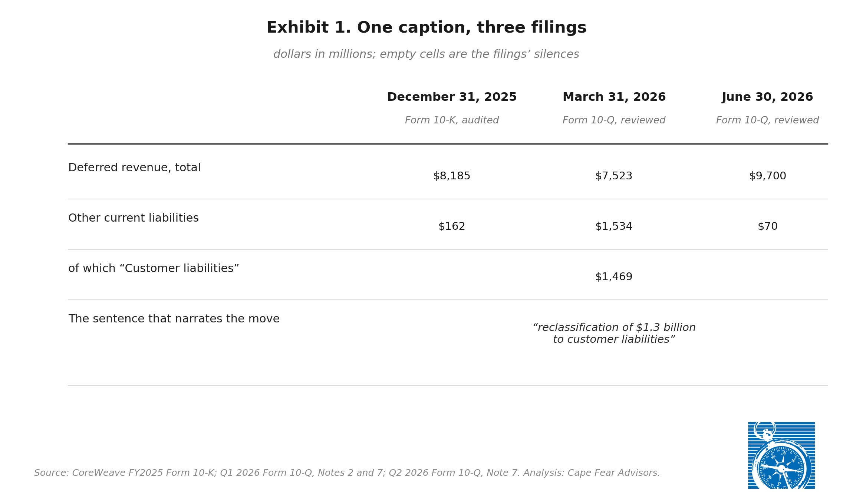853x504 pixels.
Task: Click the Deferred revenue, total row label
Action: tap(134, 168)
